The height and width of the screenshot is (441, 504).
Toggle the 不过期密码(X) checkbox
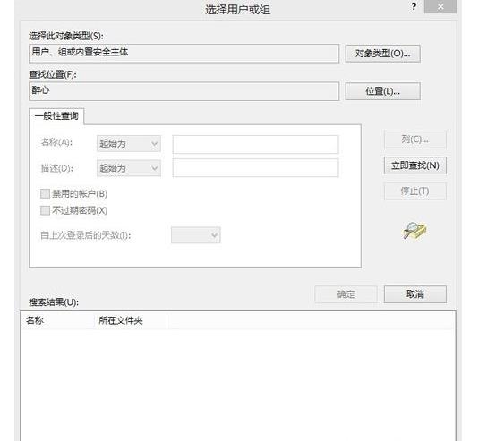(x=45, y=210)
